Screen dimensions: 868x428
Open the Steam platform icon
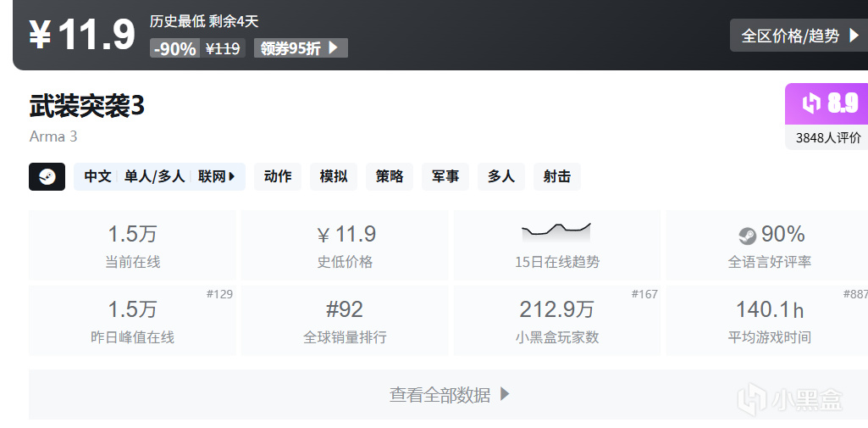(47, 176)
